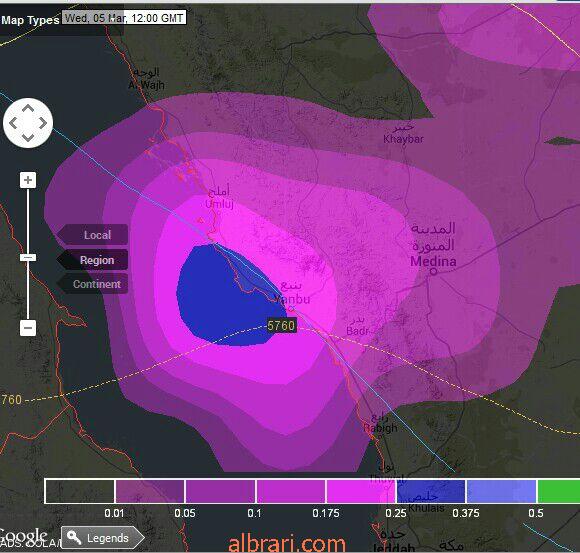Click the Umluj city label

tap(219, 204)
